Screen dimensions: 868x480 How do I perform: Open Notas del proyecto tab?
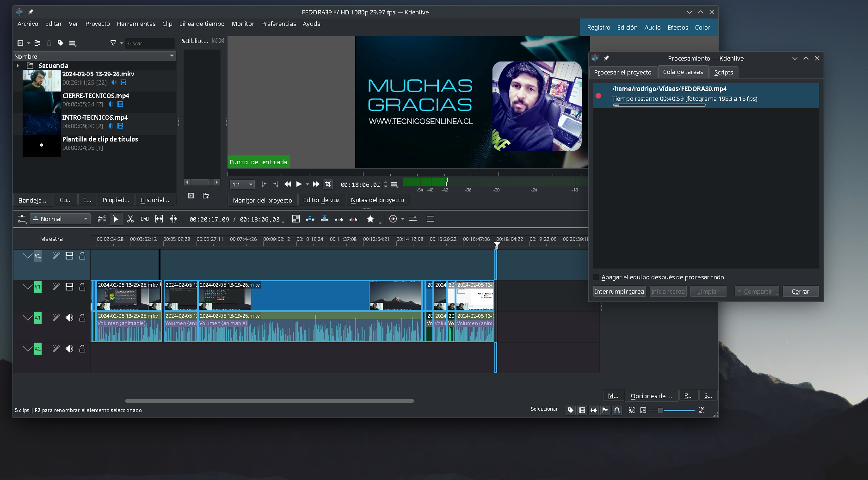coord(377,200)
